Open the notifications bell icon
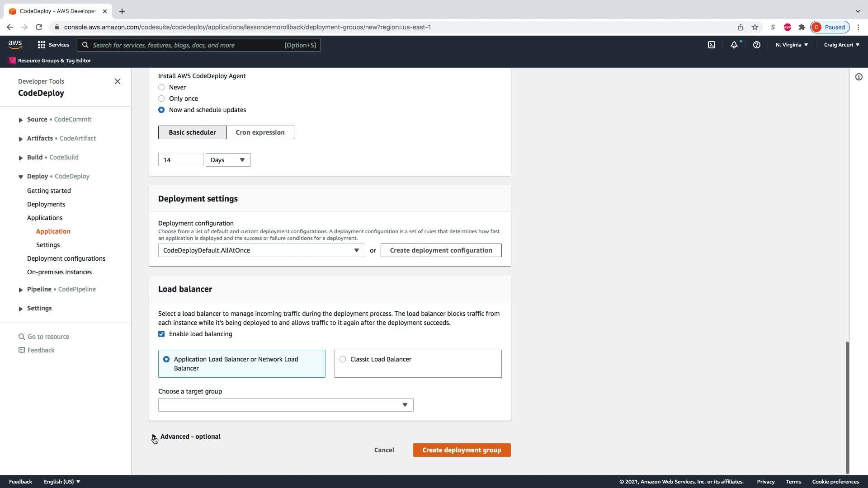868x488 pixels. pyautogui.click(x=734, y=45)
